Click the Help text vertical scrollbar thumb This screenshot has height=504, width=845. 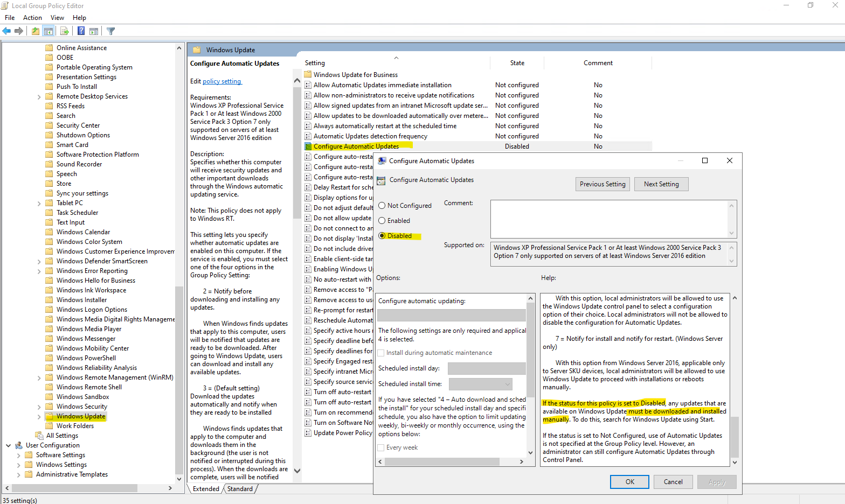pyautogui.click(x=735, y=436)
